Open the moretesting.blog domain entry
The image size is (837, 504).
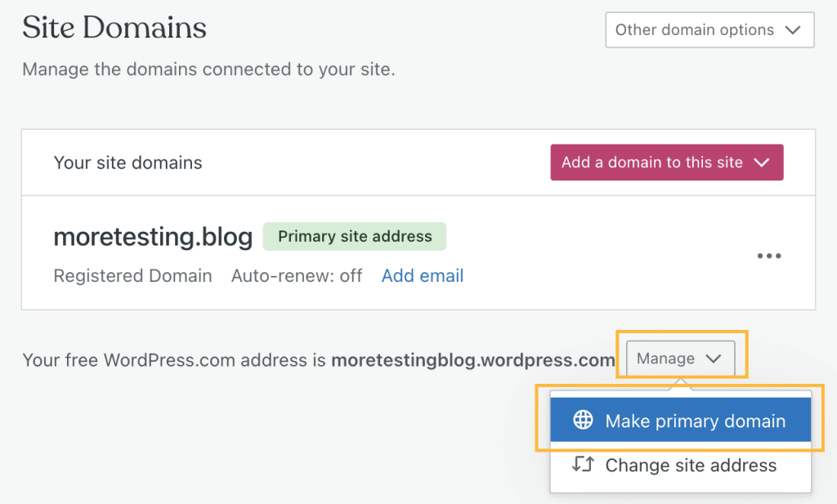(x=153, y=237)
